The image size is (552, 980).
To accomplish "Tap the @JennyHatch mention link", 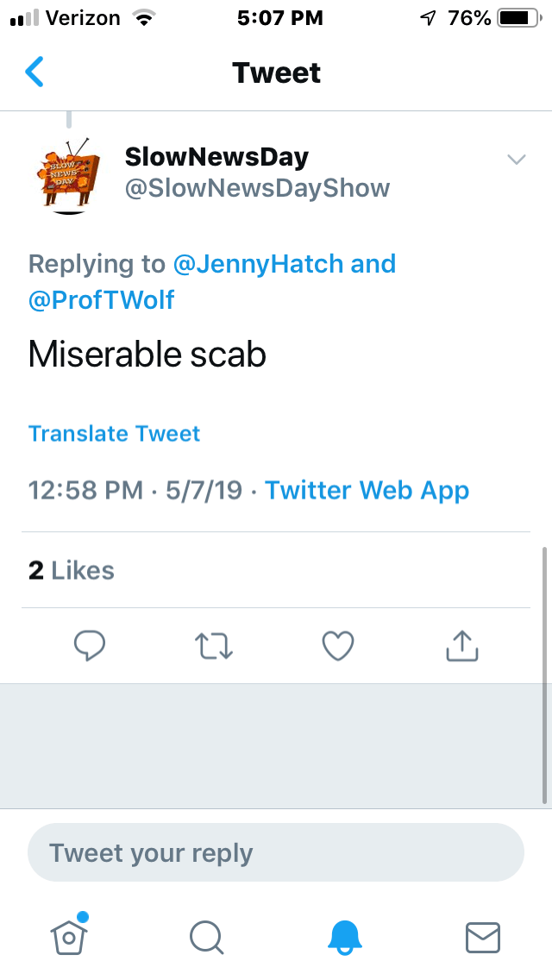I will pos(259,264).
